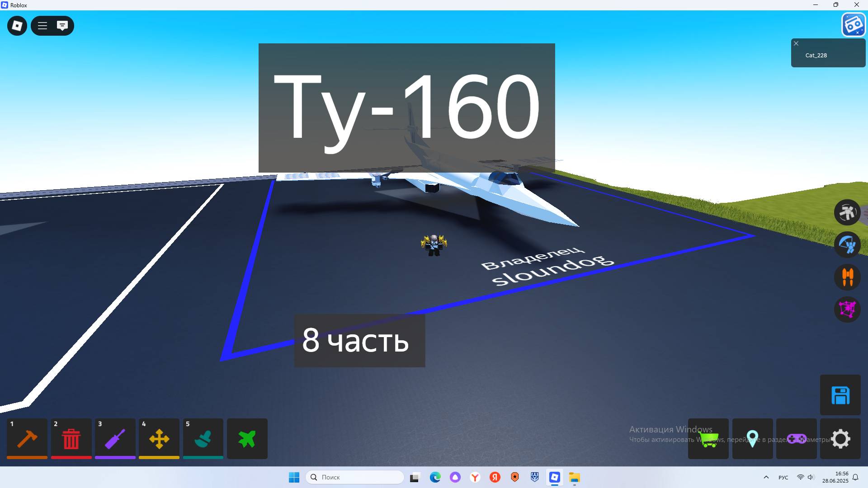
Task: Click the blue parachute character icon
Action: click(847, 244)
